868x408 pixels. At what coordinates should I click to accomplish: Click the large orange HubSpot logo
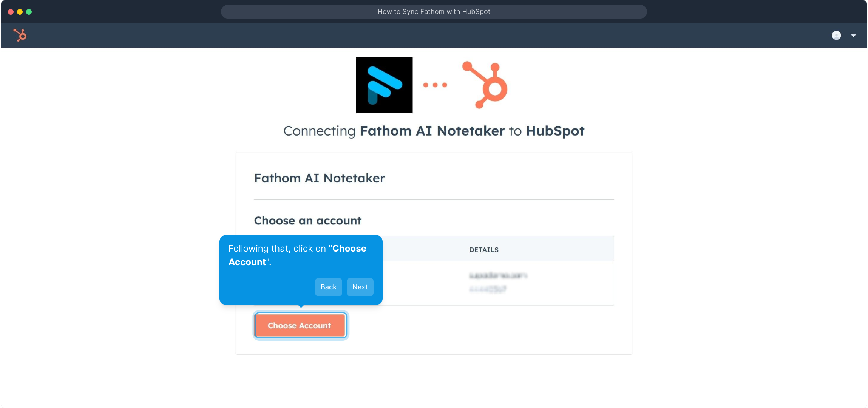485,85
